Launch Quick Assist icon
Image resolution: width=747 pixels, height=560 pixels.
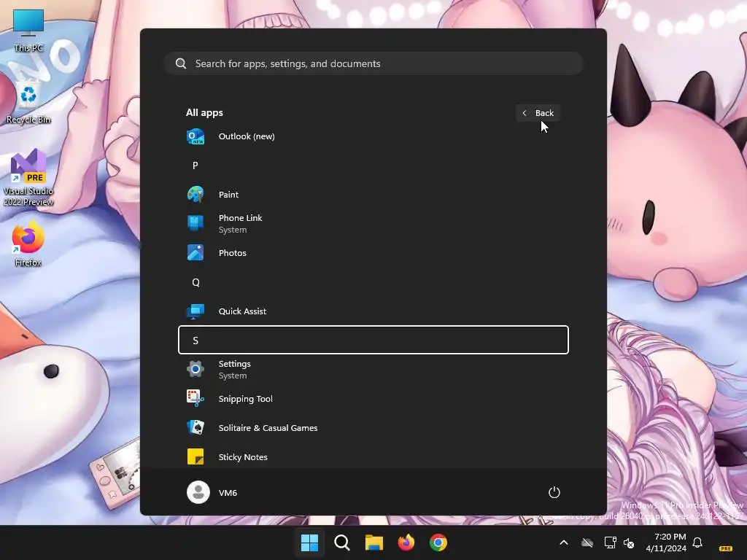point(196,311)
